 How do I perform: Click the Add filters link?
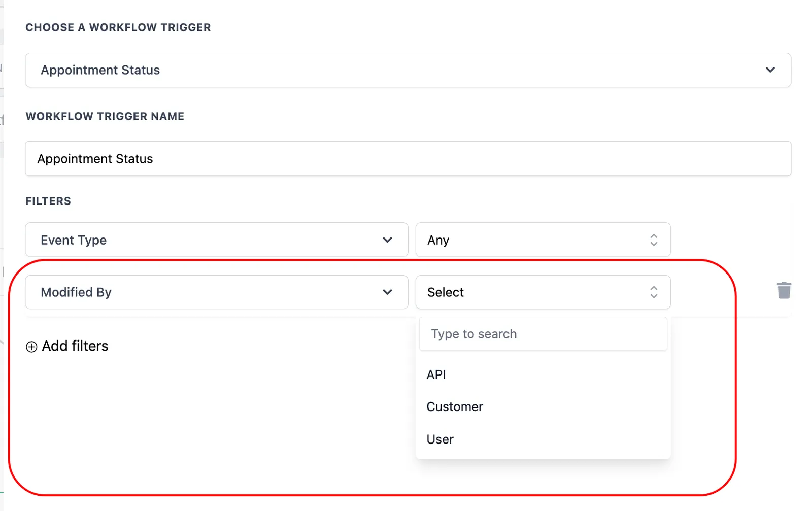67,346
